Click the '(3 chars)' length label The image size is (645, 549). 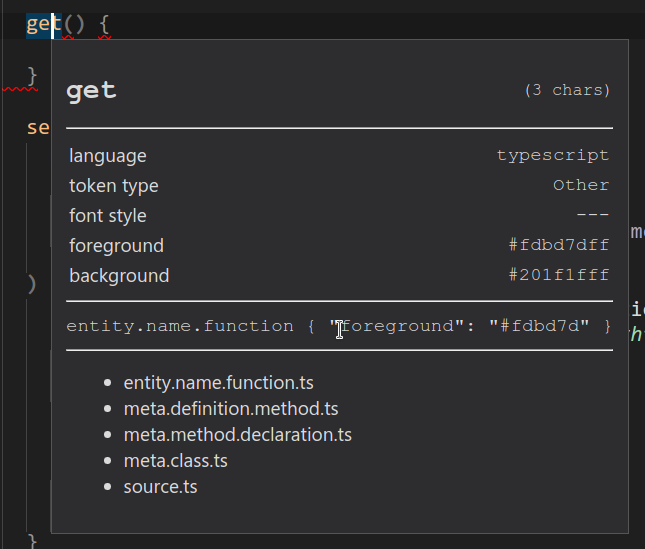(x=566, y=90)
